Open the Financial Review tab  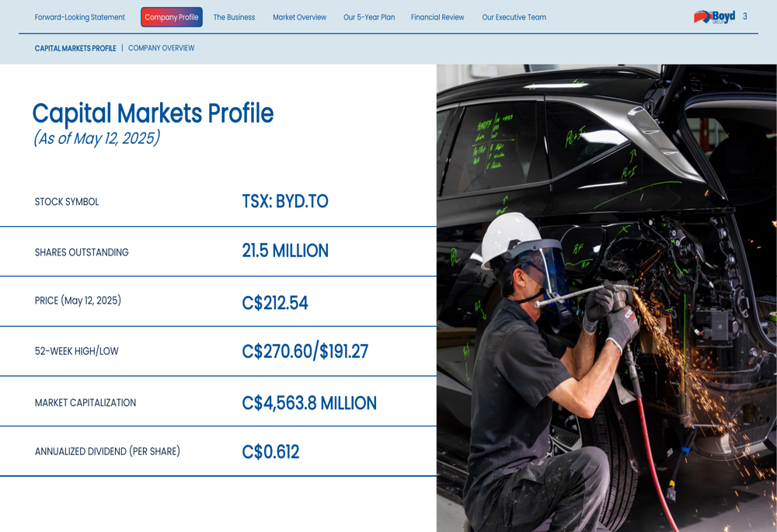(x=437, y=17)
